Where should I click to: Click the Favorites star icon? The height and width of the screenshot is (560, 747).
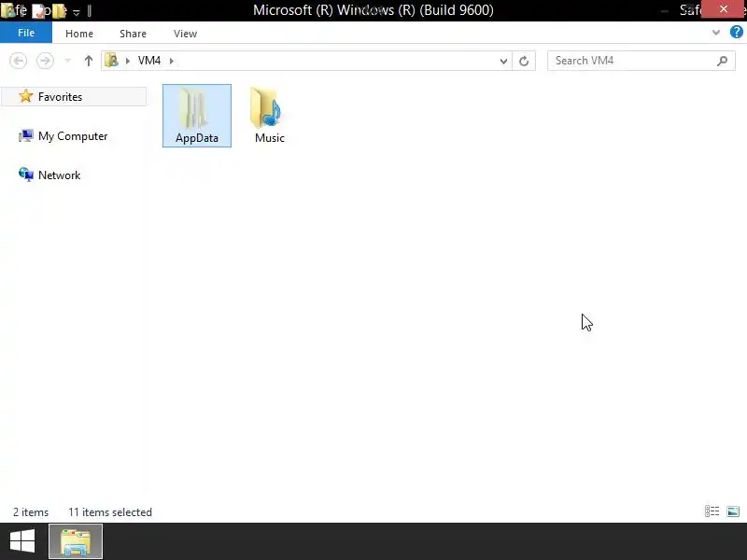click(x=26, y=96)
